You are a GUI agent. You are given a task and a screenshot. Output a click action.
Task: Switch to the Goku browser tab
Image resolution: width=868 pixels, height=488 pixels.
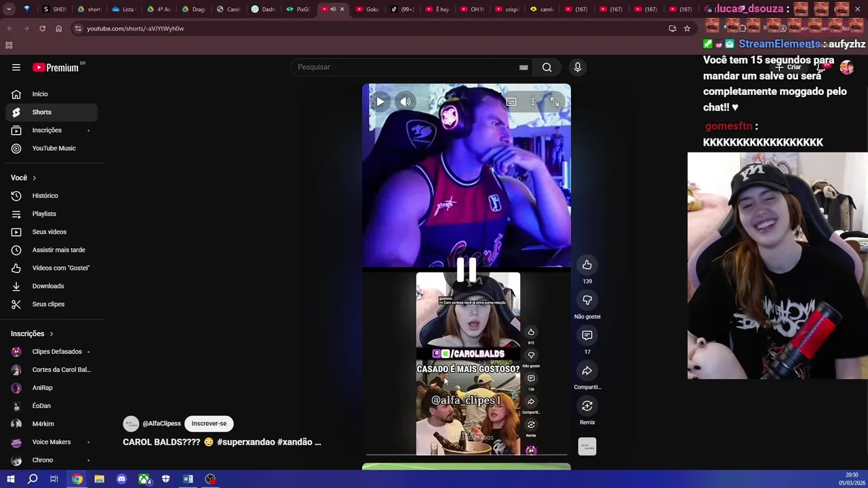pyautogui.click(x=368, y=9)
